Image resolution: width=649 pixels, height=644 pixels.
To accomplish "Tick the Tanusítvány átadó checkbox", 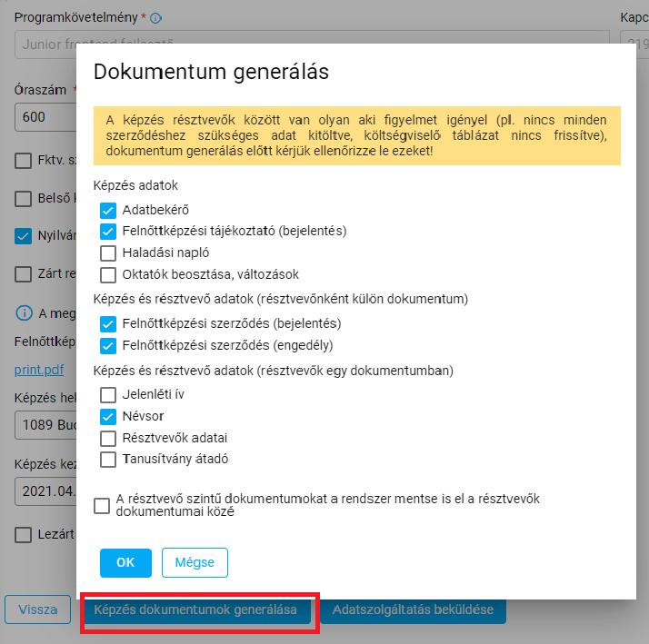I will click(108, 460).
